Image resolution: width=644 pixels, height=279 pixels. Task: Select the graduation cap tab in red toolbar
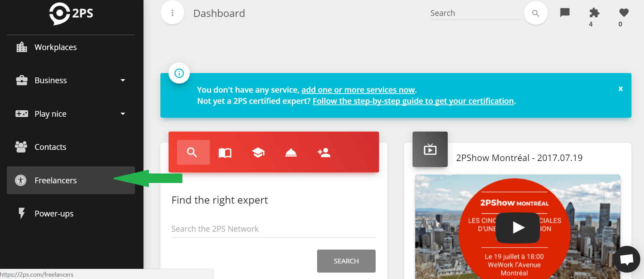258,153
